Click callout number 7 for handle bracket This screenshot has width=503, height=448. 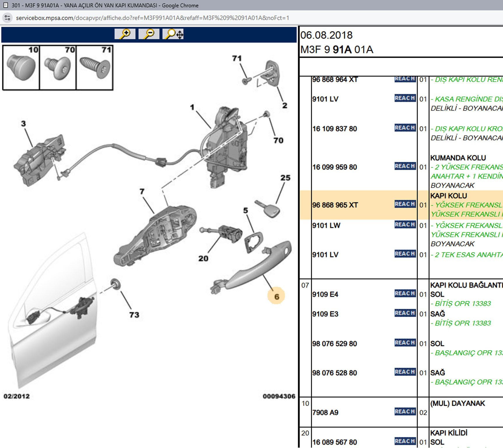point(142,191)
